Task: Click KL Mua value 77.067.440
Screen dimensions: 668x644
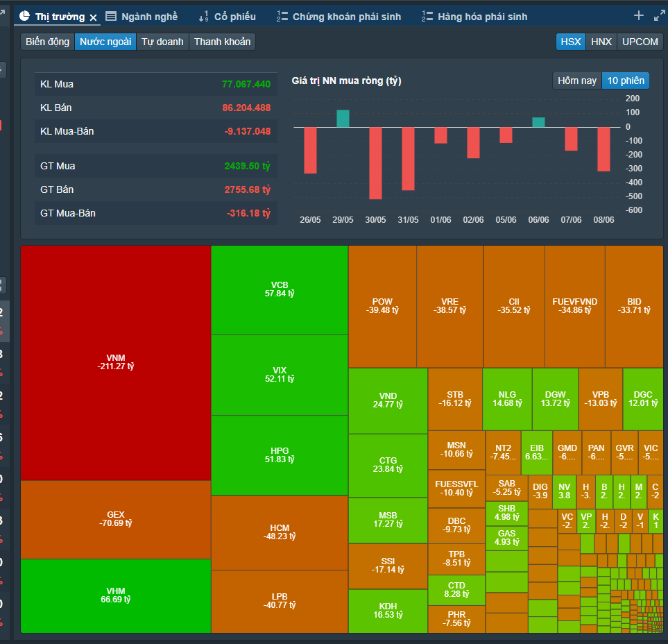Action: click(246, 85)
